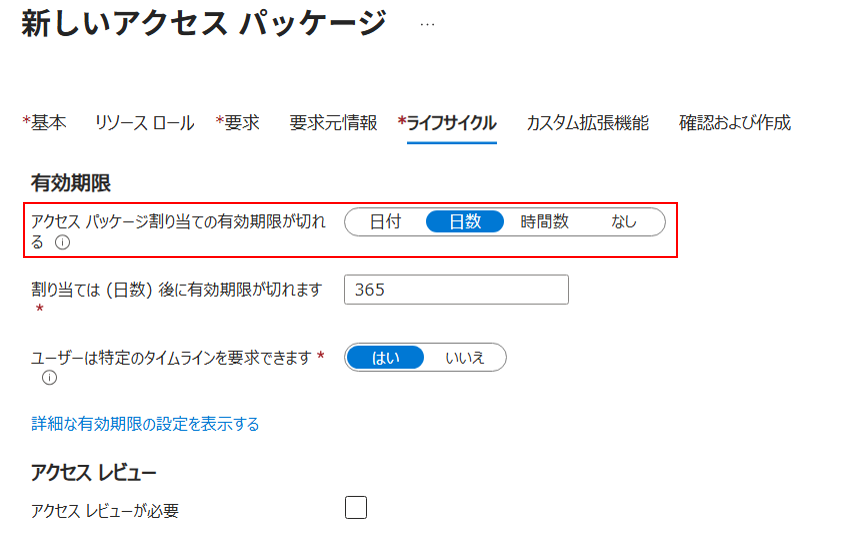Click the 新しいアクセス パッケージ page title
The width and height of the screenshot is (867, 557).
point(203,24)
